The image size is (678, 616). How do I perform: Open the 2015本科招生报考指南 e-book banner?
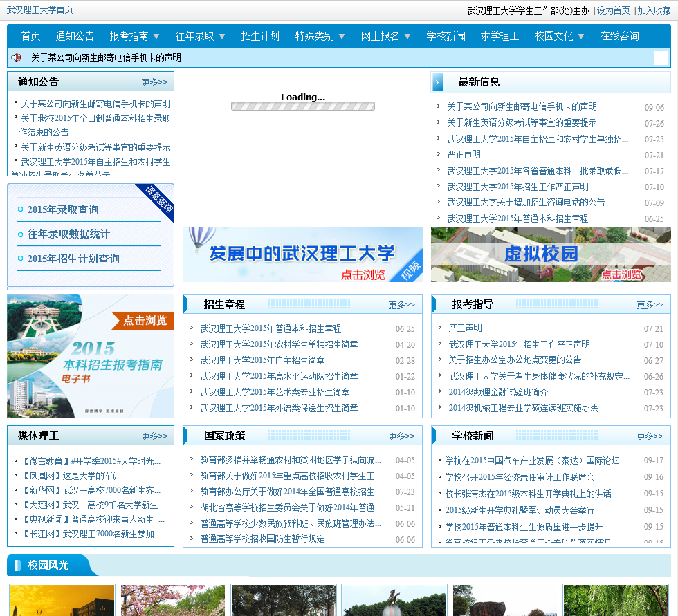[91, 356]
